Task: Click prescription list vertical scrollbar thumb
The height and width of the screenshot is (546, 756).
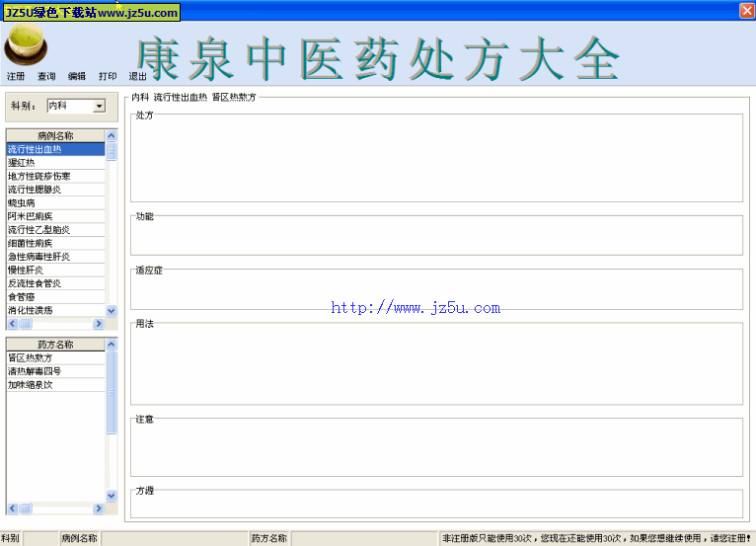Action: 112,393
